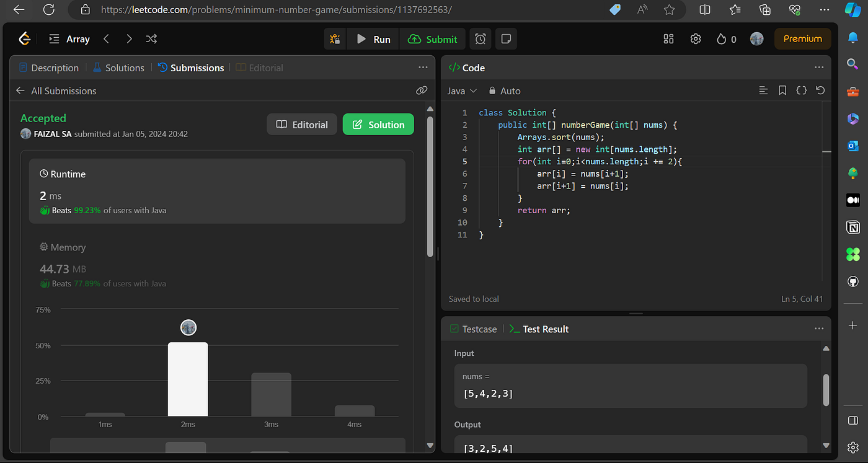The height and width of the screenshot is (463, 868).
Task: Click the green Solution button
Action: tap(378, 125)
